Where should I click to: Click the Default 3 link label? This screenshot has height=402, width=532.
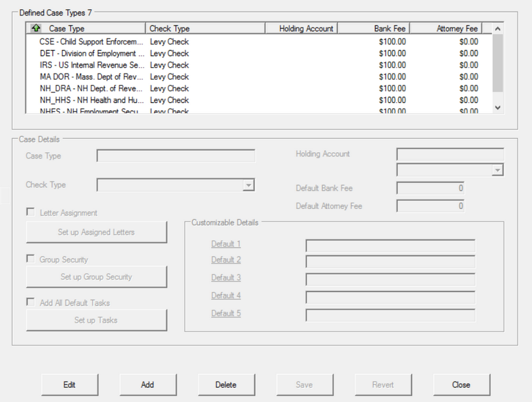[226, 277]
